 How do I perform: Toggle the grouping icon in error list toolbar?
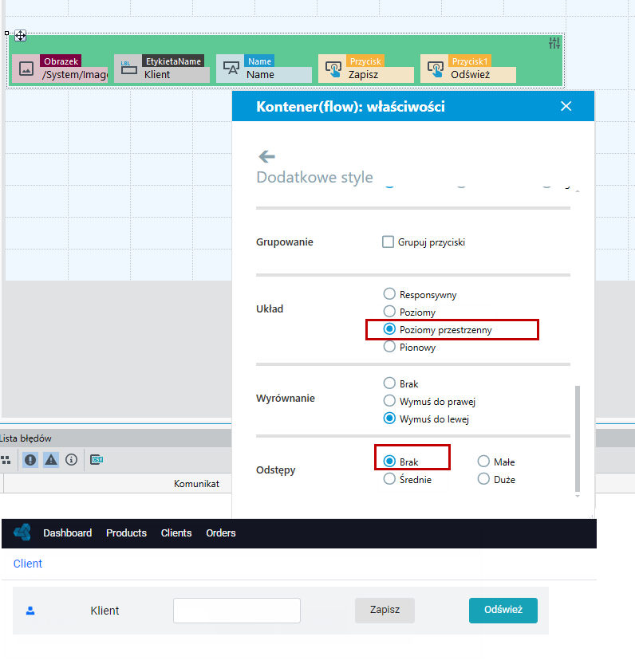[6, 460]
